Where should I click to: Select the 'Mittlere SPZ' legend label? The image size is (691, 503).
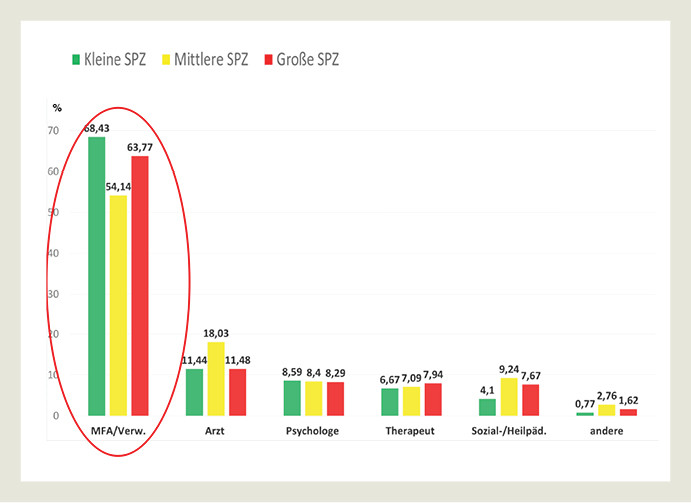pos(209,60)
